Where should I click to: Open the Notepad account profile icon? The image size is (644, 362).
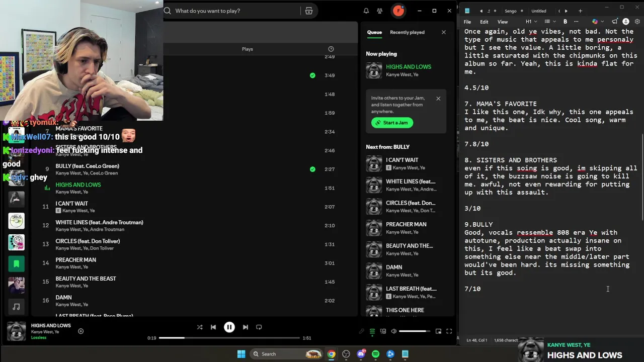pos(626,22)
